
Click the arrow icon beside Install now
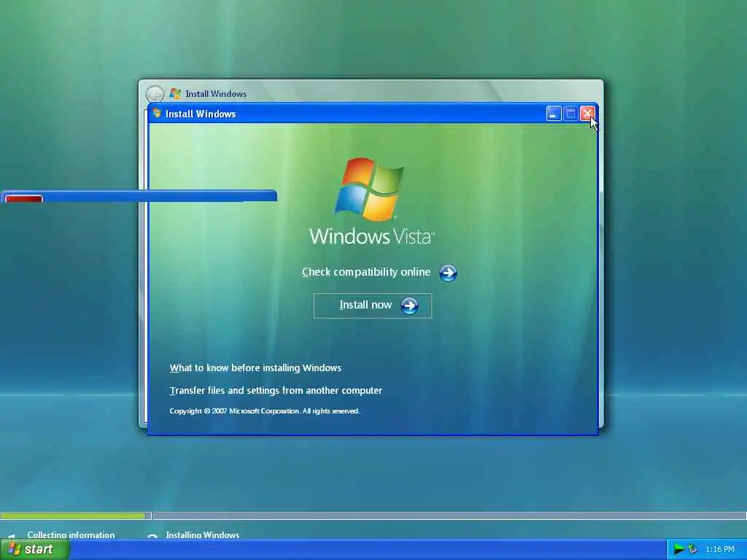410,306
